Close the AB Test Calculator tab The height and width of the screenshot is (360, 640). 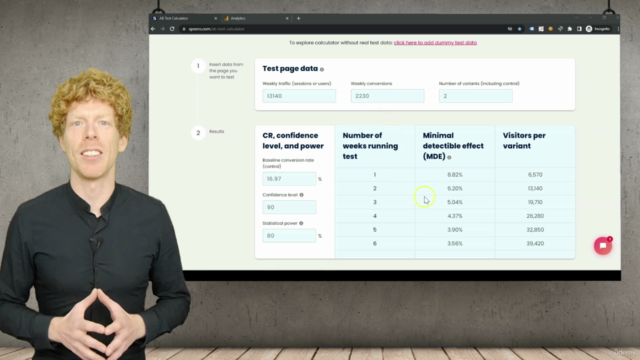click(x=216, y=18)
